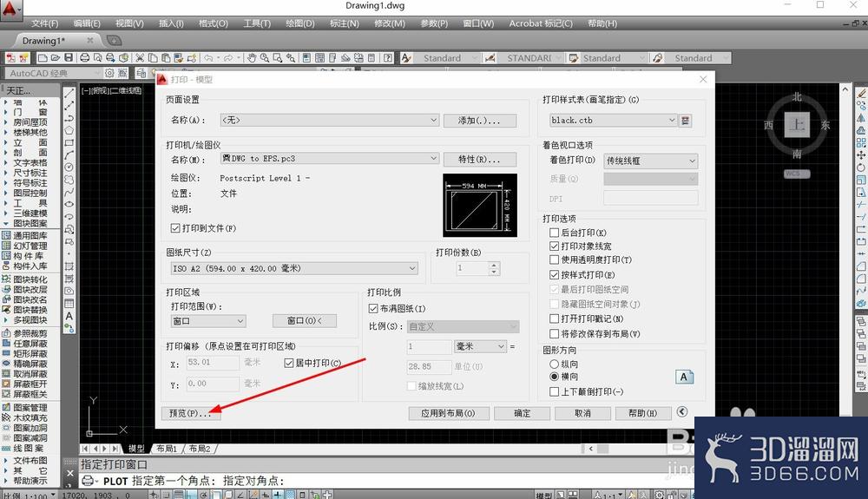This screenshot has width=868, height=499.
Task: Toggle 按样式打印 checkbox
Action: [554, 274]
